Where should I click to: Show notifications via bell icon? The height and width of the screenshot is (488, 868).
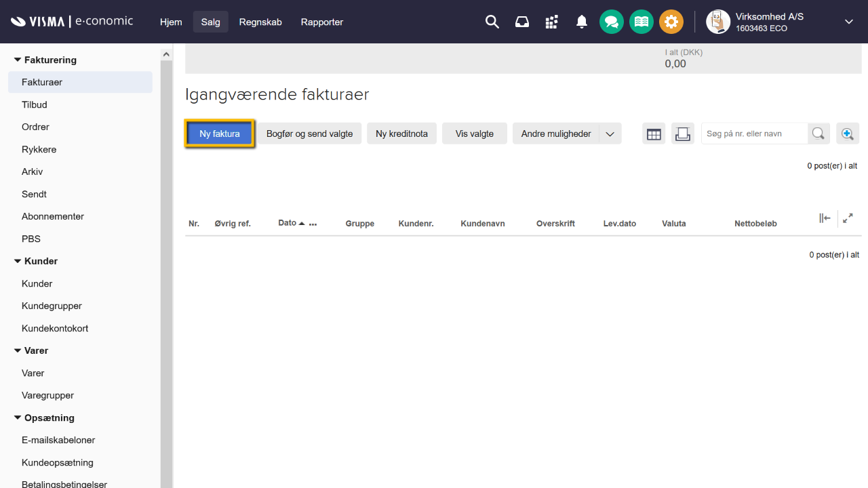582,22
